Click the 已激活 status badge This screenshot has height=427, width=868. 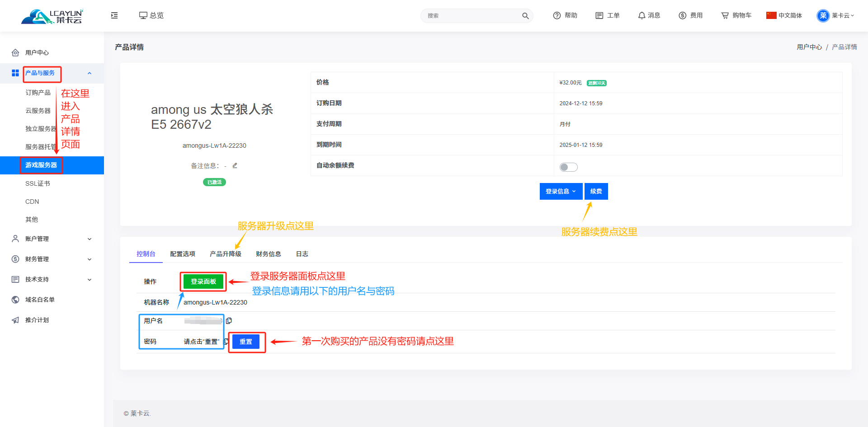pyautogui.click(x=214, y=182)
